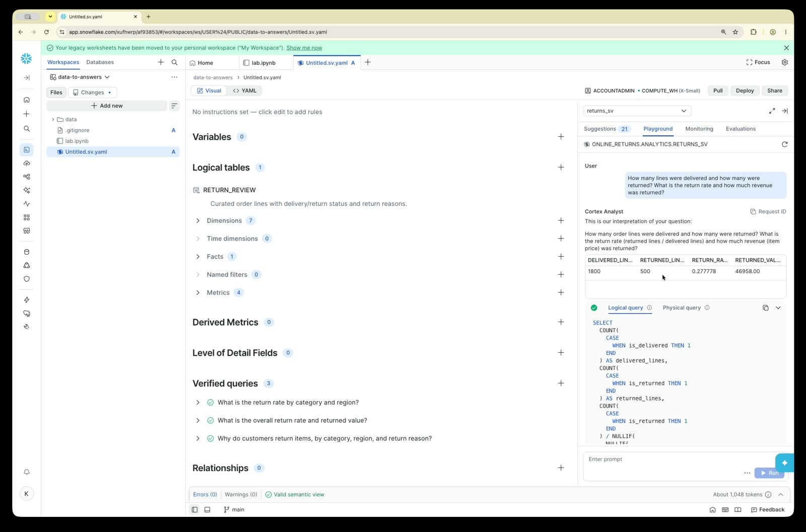Switch to the Visual view
This screenshot has width=806, height=532.
coord(209,91)
